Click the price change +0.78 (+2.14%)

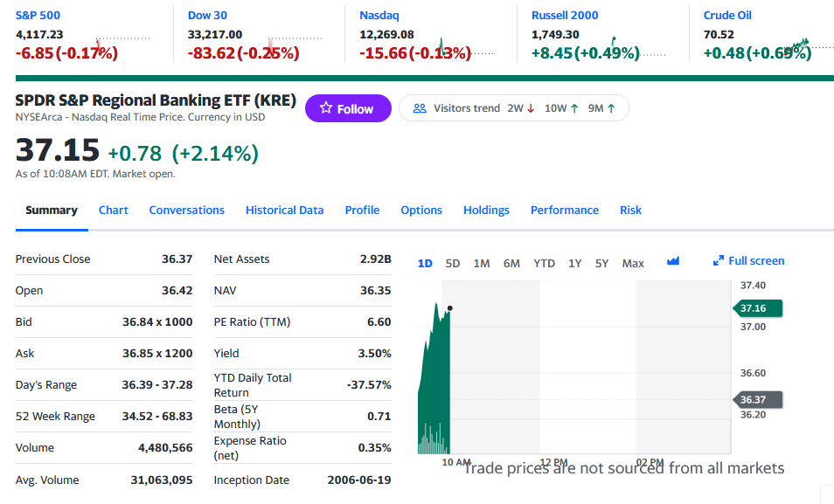(x=183, y=153)
